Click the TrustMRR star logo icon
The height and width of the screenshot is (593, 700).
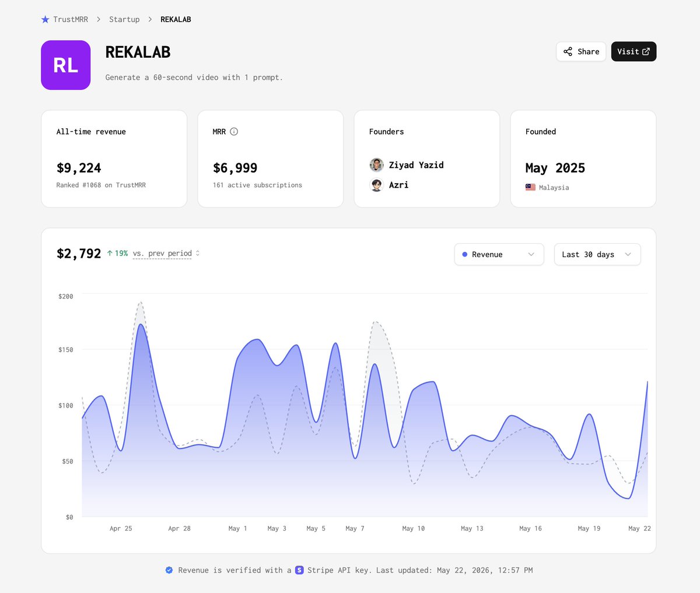[45, 19]
